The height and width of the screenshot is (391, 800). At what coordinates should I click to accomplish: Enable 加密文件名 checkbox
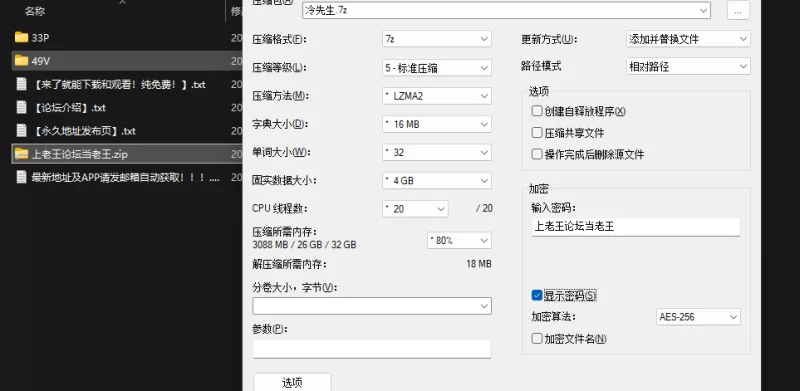(537, 338)
